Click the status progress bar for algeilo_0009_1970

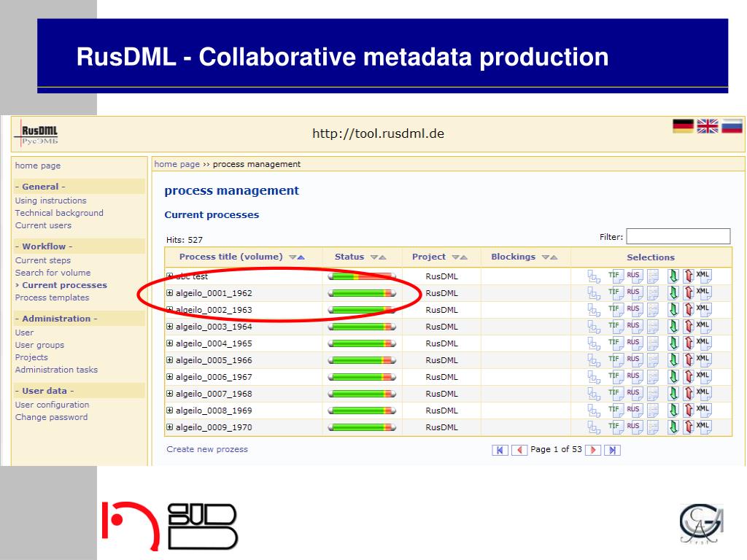tap(362, 427)
